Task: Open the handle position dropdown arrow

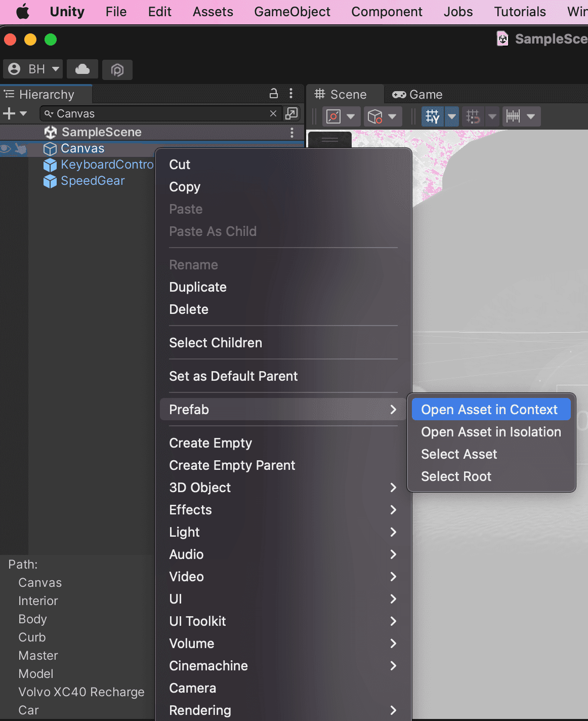Action: (x=351, y=116)
